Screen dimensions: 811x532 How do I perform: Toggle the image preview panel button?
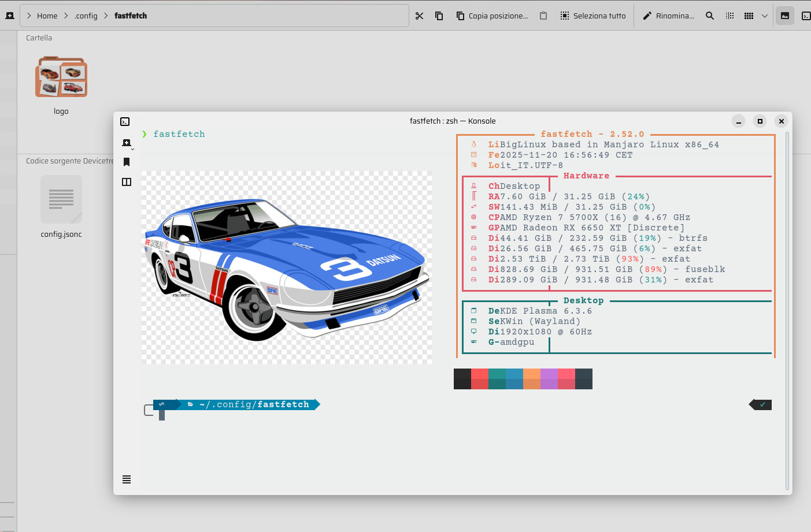785,16
